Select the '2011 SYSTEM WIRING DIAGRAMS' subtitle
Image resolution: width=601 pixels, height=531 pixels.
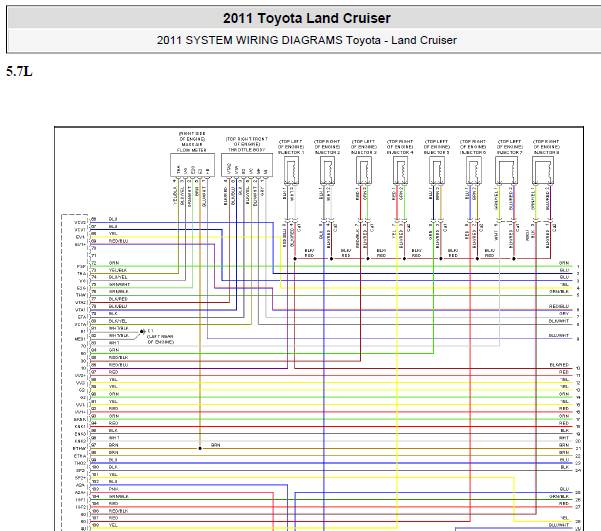click(249, 40)
